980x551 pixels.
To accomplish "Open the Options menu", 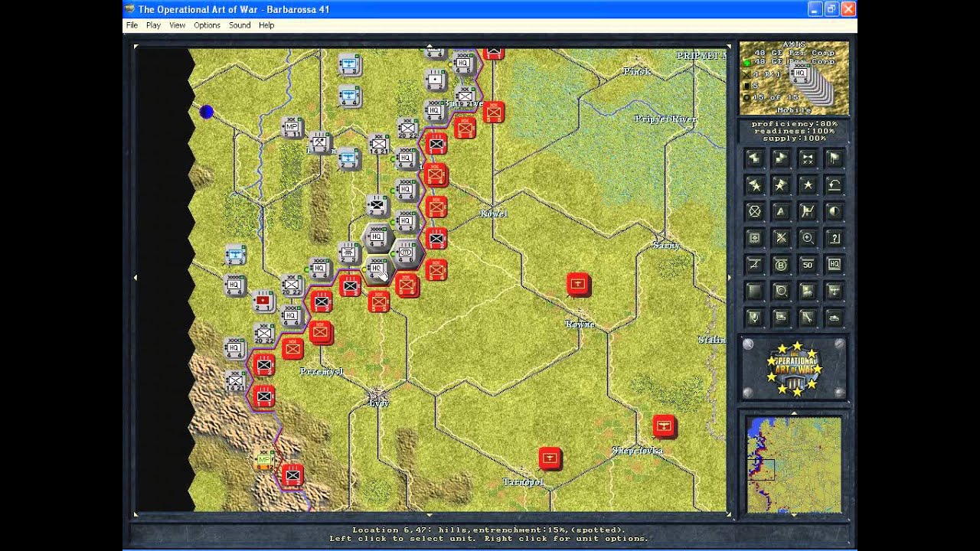I will [207, 25].
